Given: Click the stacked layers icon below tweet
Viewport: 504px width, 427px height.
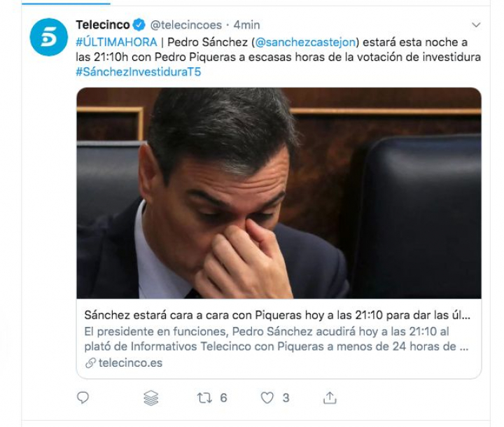Looking at the screenshot, I should click(150, 398).
